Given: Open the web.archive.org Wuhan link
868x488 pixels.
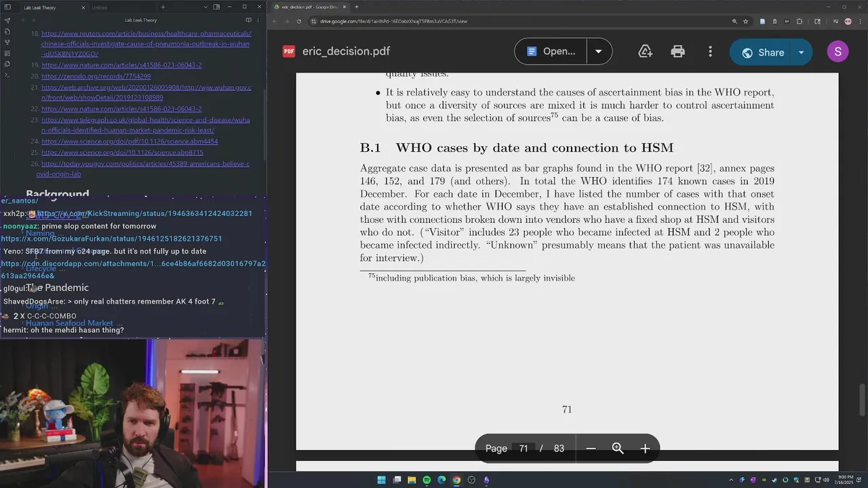Looking at the screenshot, I should tap(146, 93).
